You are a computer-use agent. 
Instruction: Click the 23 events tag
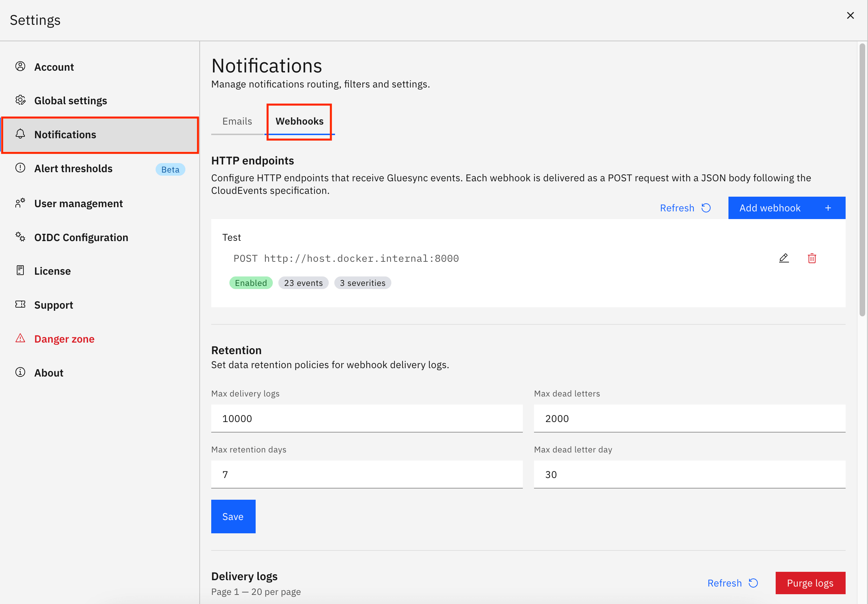[x=303, y=283]
